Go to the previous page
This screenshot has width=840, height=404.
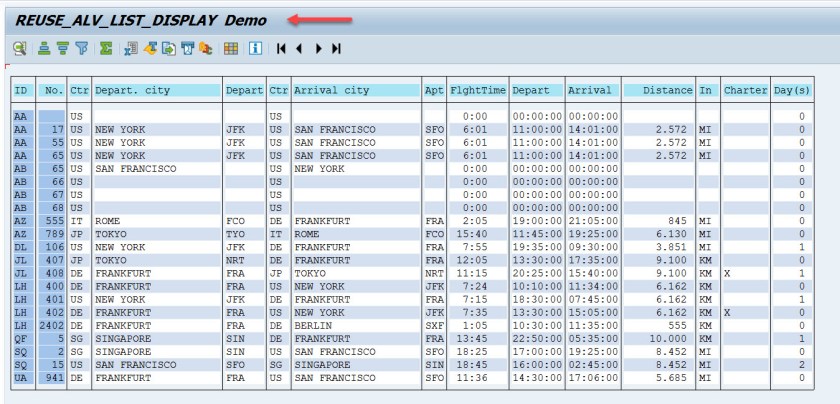pos(299,49)
